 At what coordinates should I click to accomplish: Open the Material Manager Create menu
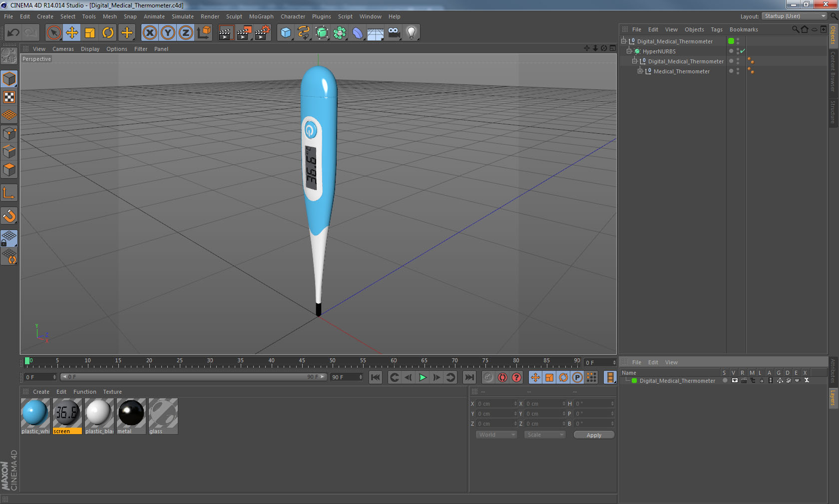[41, 392]
